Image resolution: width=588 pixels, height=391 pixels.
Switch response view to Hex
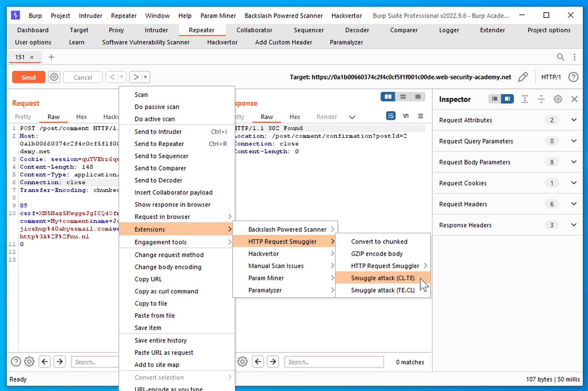click(294, 117)
